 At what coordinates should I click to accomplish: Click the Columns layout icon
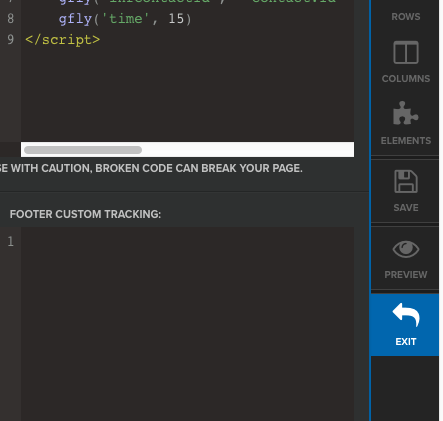(406, 52)
